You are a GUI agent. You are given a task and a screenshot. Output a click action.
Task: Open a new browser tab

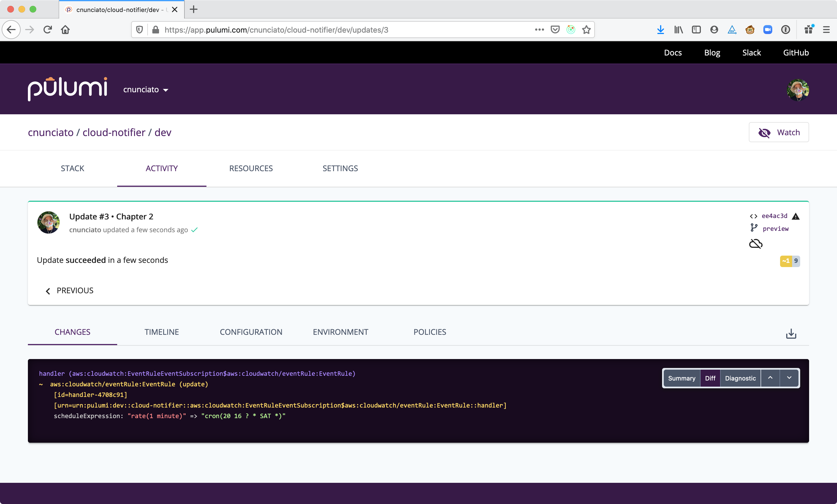point(194,9)
